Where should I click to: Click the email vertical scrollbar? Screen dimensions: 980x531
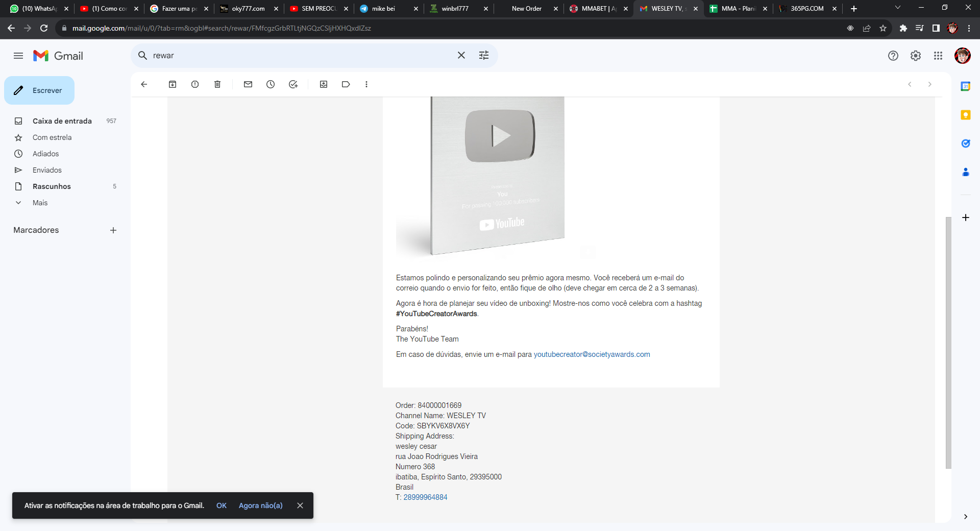(x=948, y=342)
